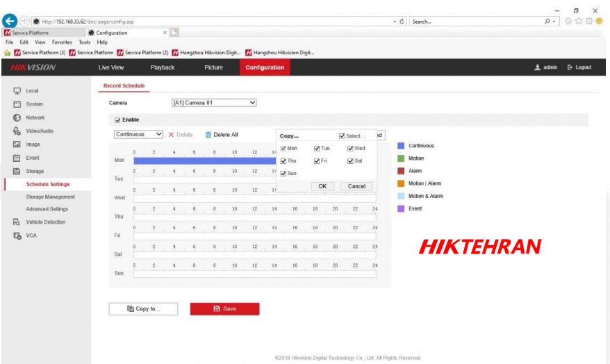Click OK in the Copy dialog
610x364 pixels.
tap(322, 186)
